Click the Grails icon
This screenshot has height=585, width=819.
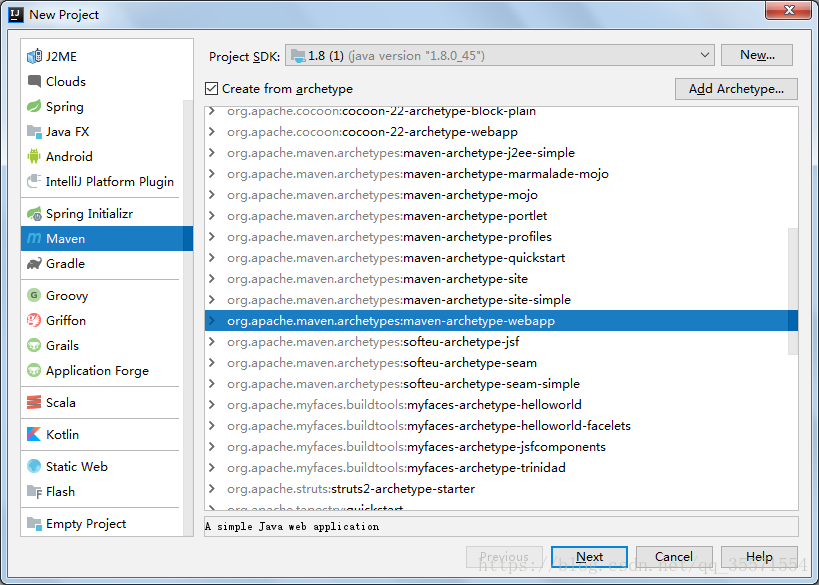click(34, 345)
